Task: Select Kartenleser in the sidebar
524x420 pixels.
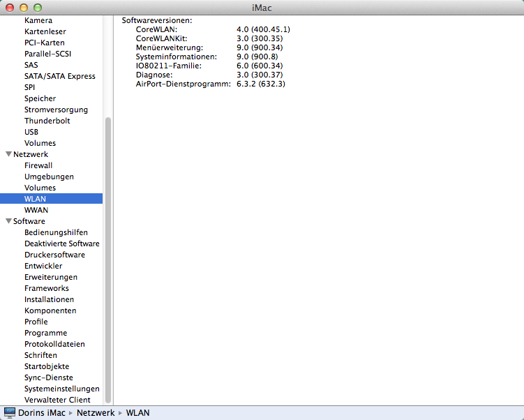Action: (45, 31)
